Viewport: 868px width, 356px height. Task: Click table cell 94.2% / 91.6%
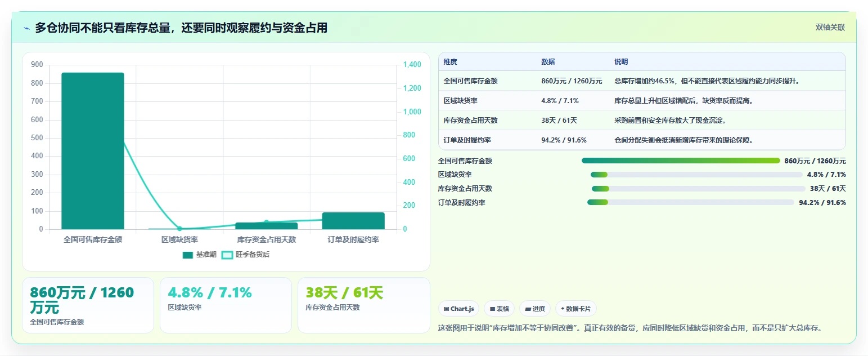564,140
